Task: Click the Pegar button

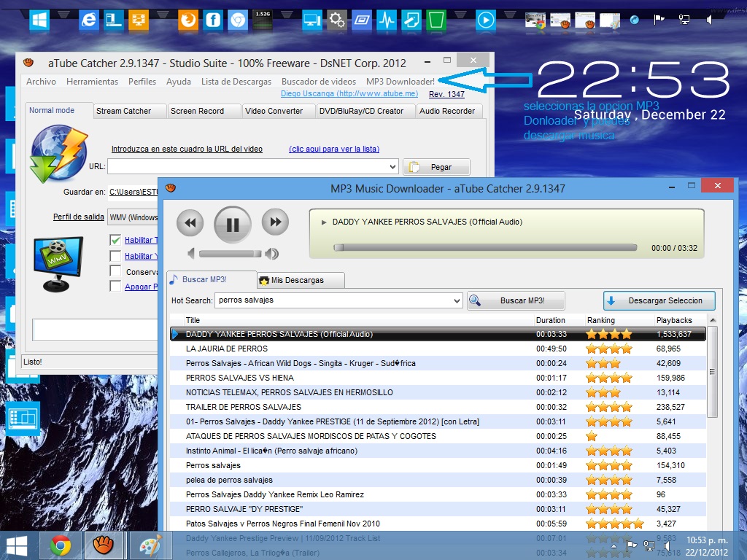Action: pos(436,167)
